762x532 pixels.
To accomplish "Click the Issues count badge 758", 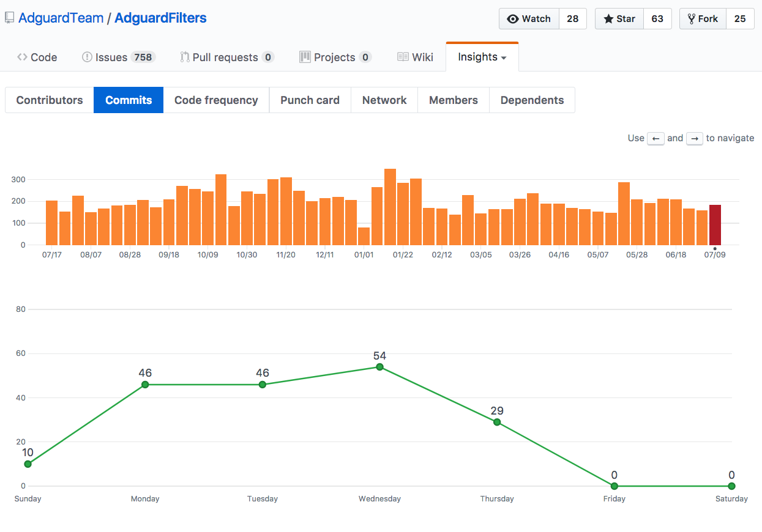I will (x=143, y=57).
